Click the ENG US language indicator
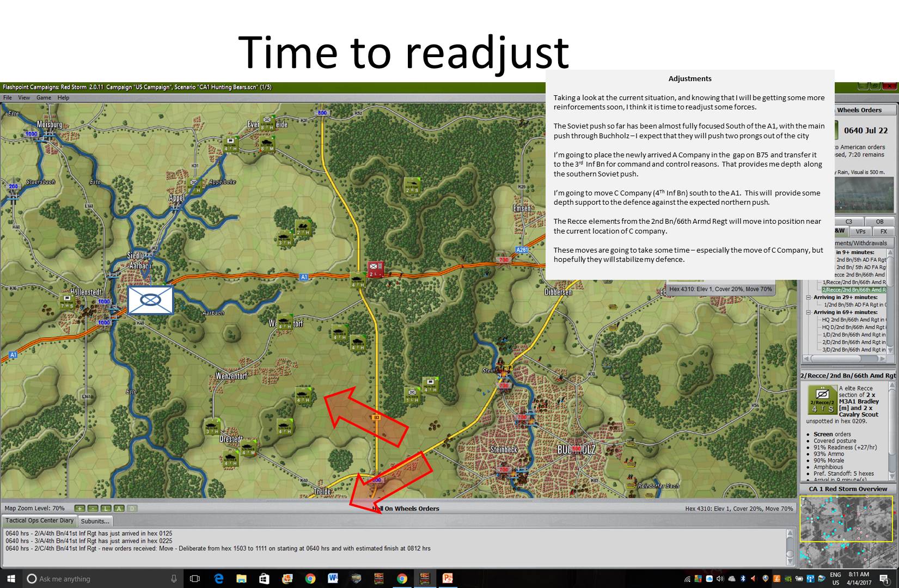Viewport: 899px width, 588px height. click(x=835, y=579)
